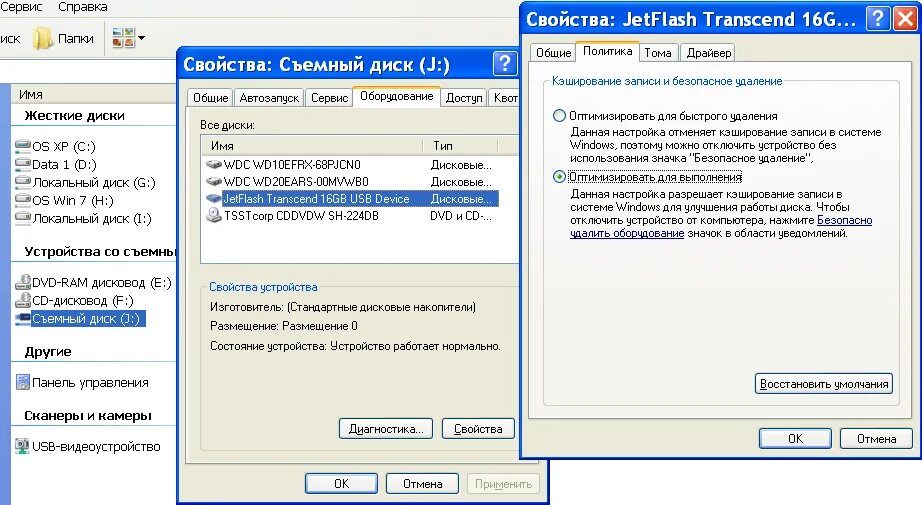922x505 pixels.
Task: Sort by Имя column in disks list
Action: 312,145
